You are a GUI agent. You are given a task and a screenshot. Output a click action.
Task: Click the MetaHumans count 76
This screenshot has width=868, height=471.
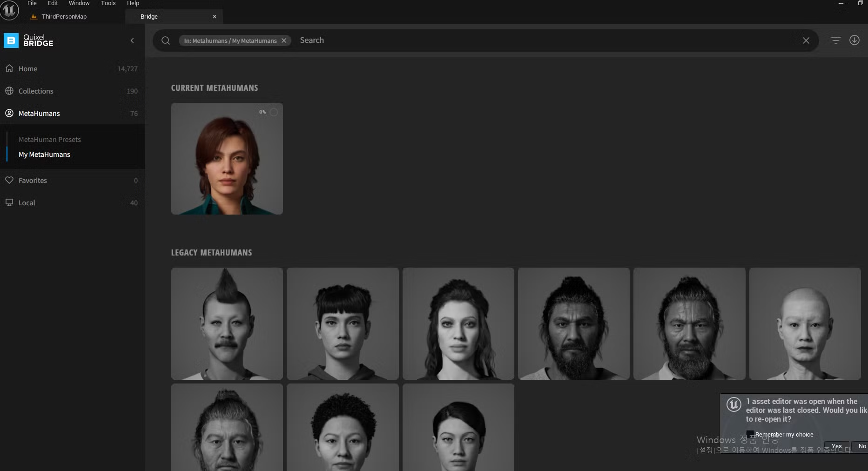(134, 114)
